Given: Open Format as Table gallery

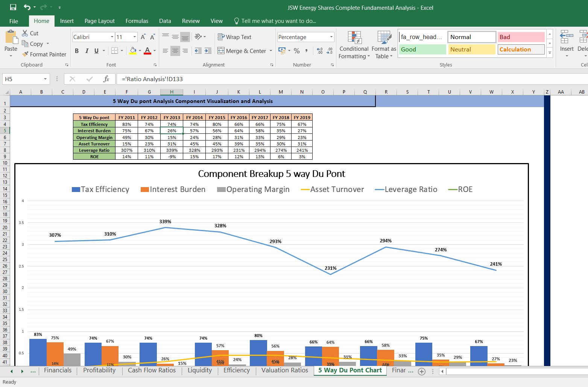Looking at the screenshot, I should point(384,45).
